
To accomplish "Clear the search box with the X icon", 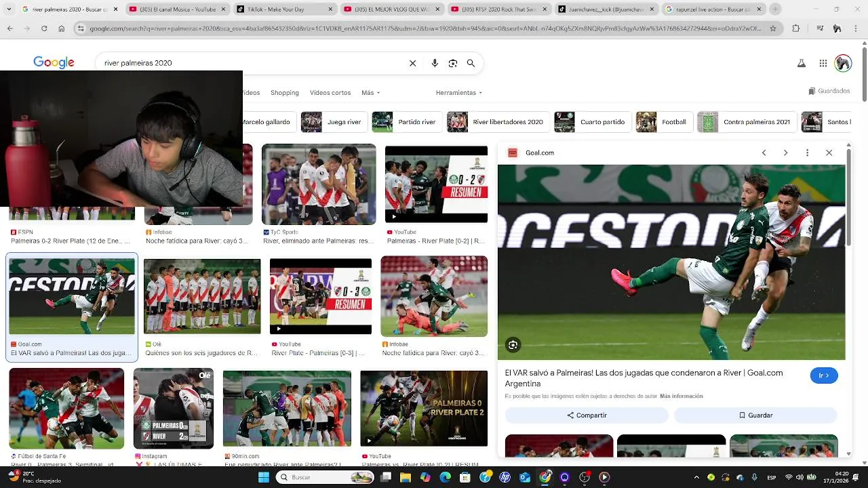I will (x=412, y=63).
